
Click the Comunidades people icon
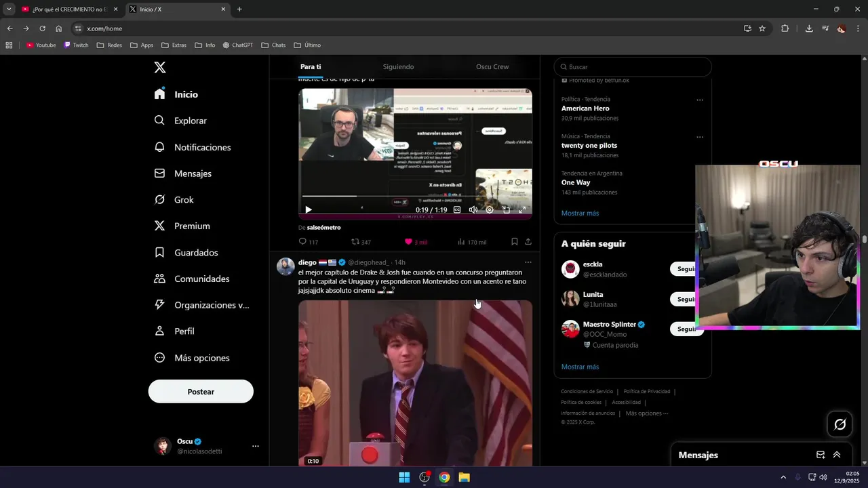pos(159,279)
